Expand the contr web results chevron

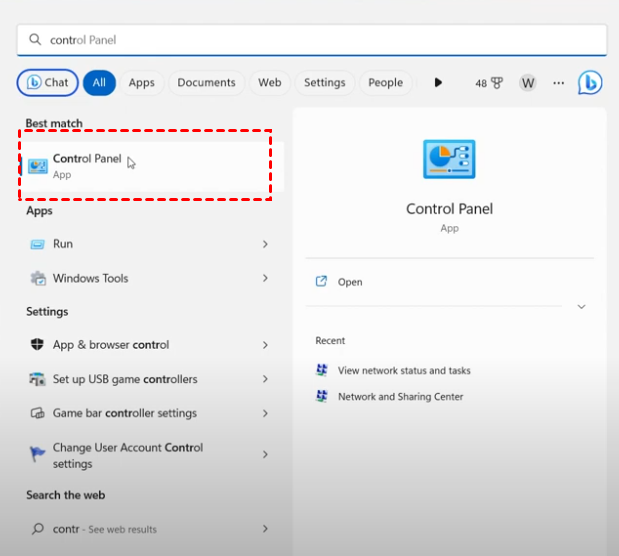click(x=265, y=529)
